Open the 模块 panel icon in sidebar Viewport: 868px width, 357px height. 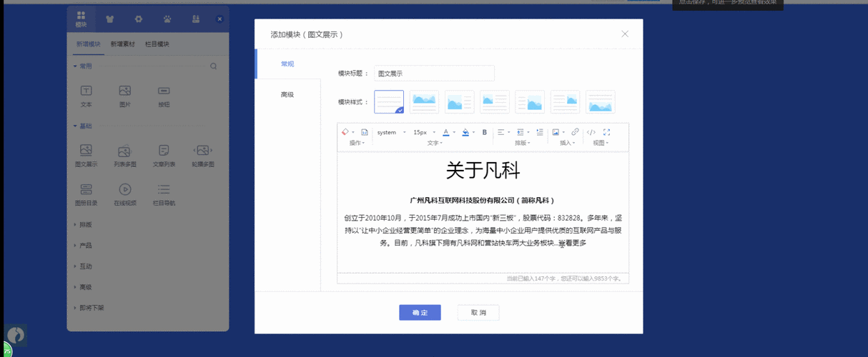pyautogui.click(x=81, y=19)
